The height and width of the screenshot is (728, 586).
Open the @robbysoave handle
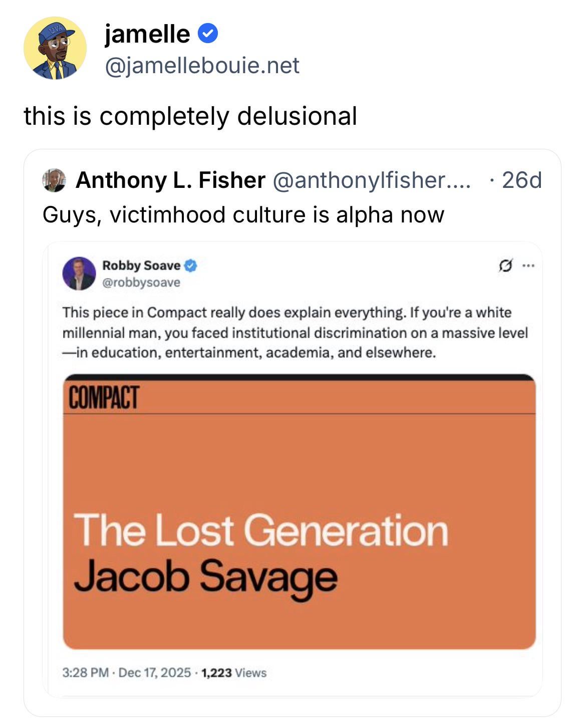pyautogui.click(x=141, y=283)
